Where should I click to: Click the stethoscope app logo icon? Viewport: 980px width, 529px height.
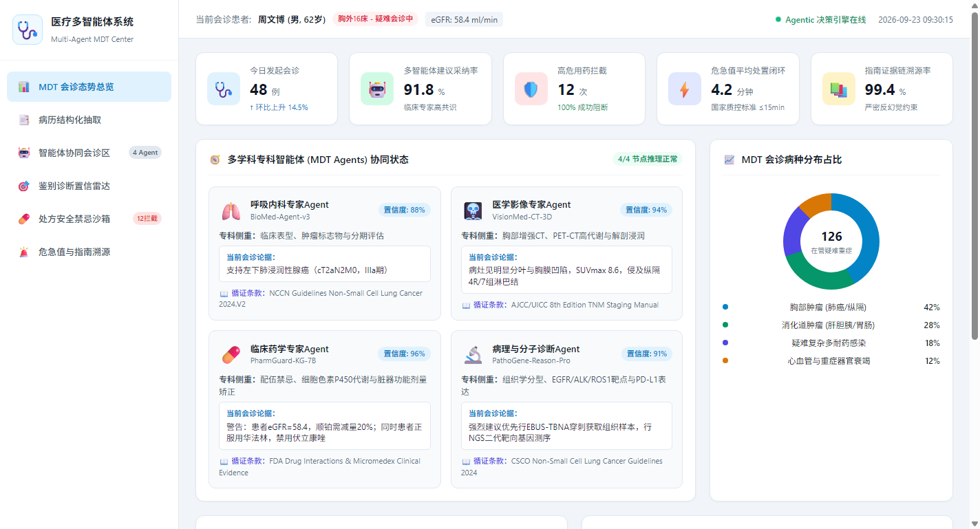[x=28, y=30]
